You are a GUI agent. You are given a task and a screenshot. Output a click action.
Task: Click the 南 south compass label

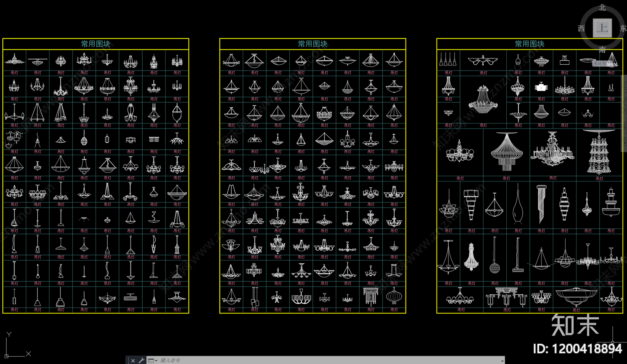click(602, 50)
